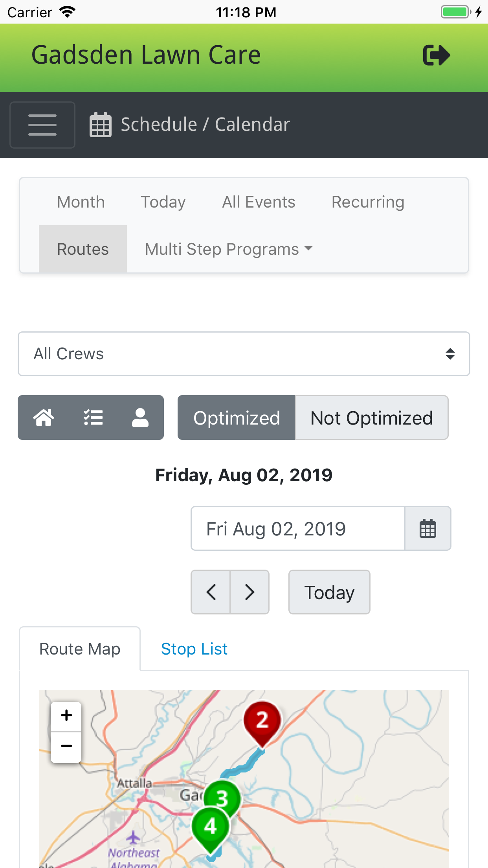
Task: Open the All Crews dropdown
Action: click(244, 354)
